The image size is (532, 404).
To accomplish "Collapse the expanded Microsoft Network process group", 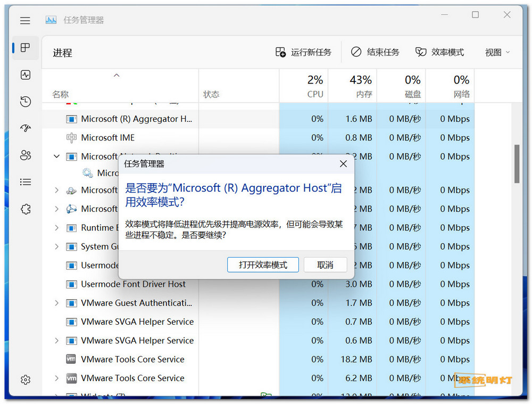I will 57,156.
